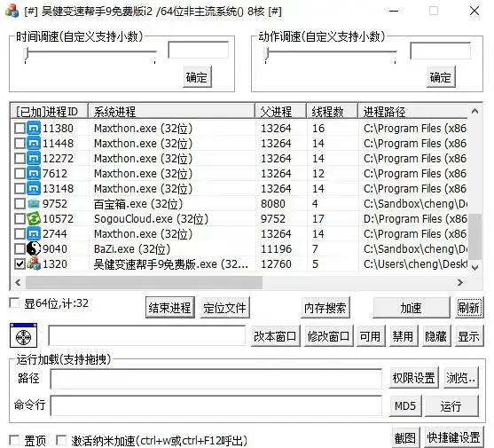Check the box for process 9752 百宝箱.exe
Image resolution: width=494 pixels, height=448 pixels.
point(20,204)
